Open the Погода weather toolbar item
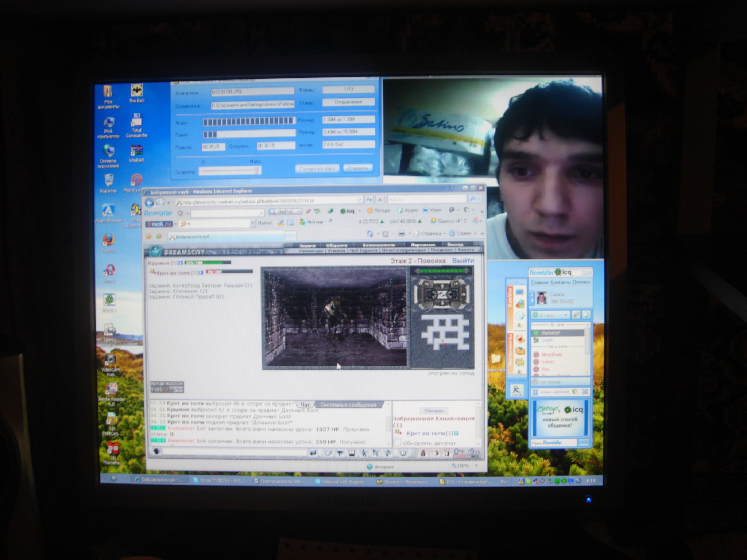The width and height of the screenshot is (747, 560). tap(379, 210)
